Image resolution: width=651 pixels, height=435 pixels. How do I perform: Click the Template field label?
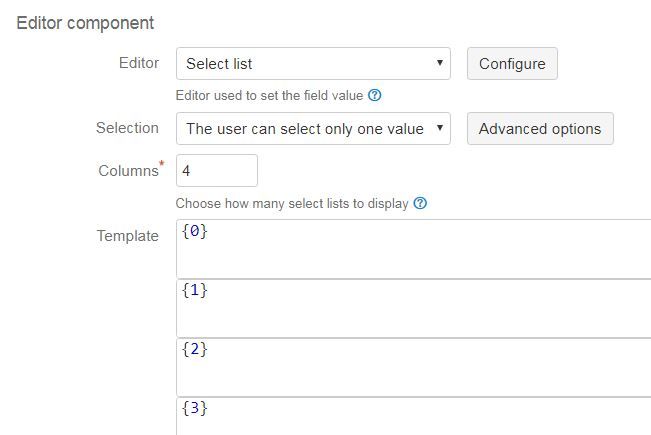point(127,236)
